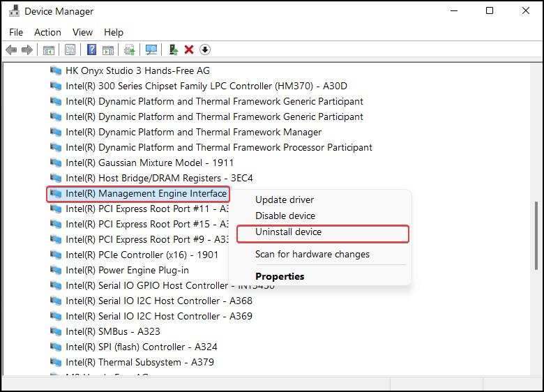Click the icon beside Management Engine Interface
The image size is (544, 392).
point(56,194)
